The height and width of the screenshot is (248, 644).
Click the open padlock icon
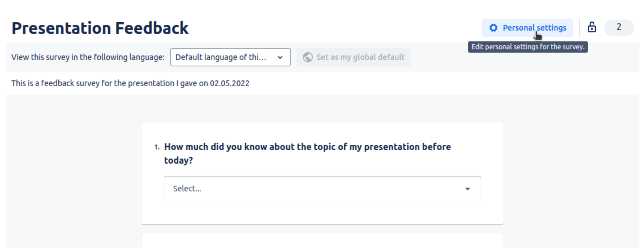[592, 27]
